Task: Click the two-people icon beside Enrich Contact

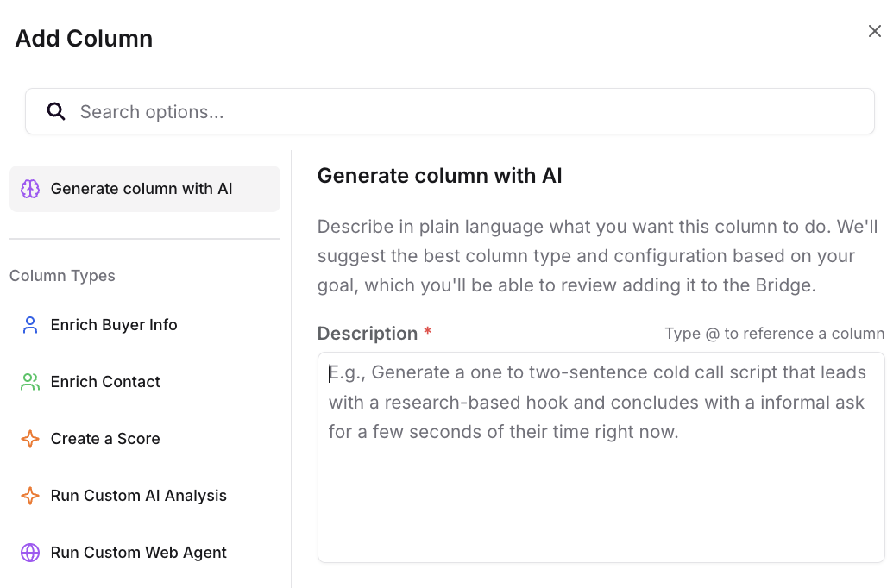Action: pyautogui.click(x=30, y=382)
